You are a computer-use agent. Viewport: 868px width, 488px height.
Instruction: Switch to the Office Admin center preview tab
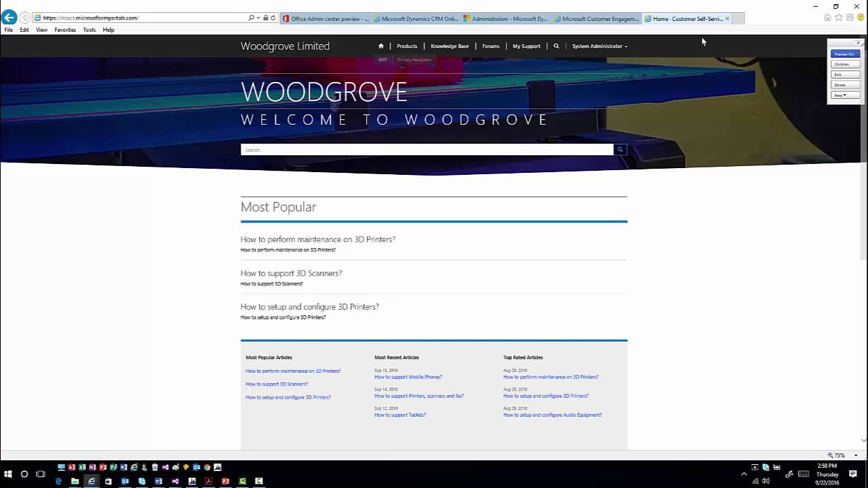(325, 18)
